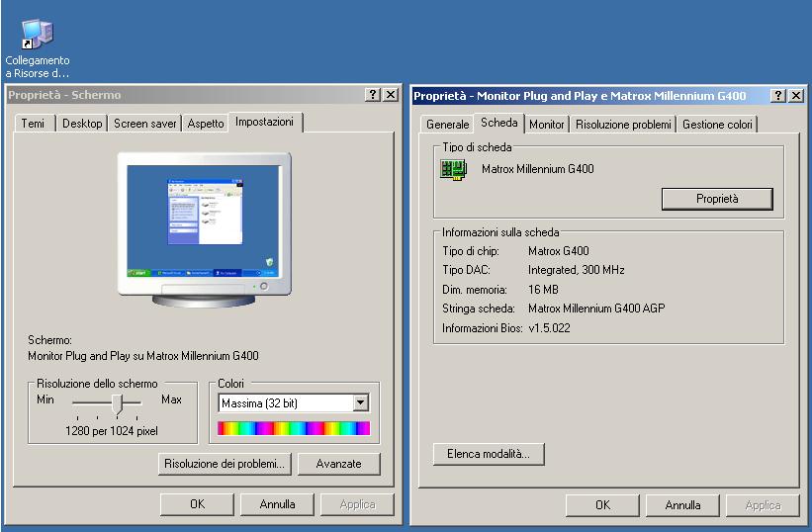Click the Min label of the resolution slider
812x532 pixels.
coord(45,399)
